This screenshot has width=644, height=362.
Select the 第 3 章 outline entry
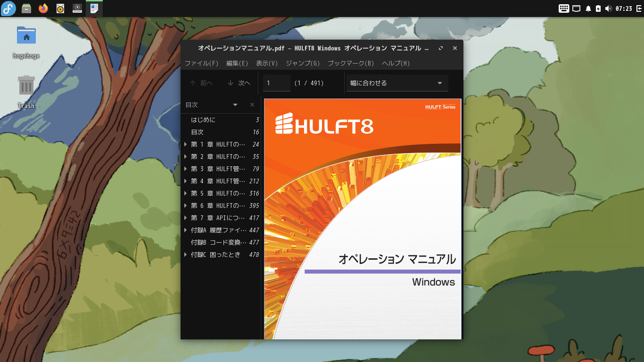221,169
